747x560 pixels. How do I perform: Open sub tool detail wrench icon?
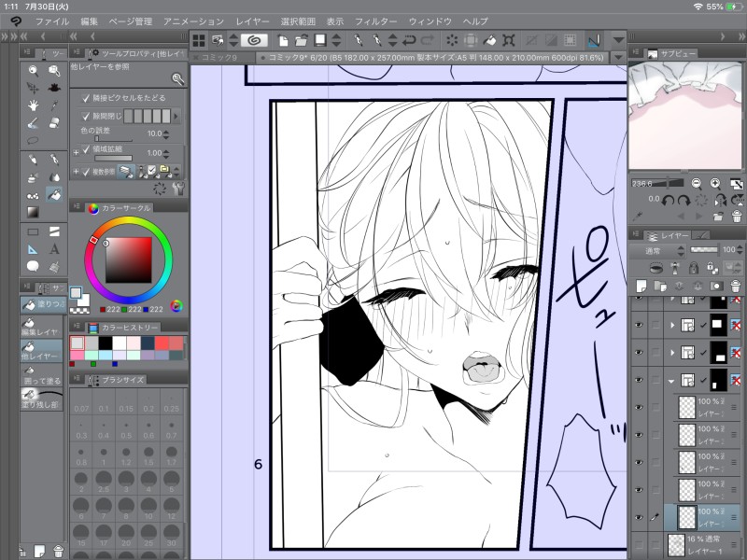click(178, 189)
